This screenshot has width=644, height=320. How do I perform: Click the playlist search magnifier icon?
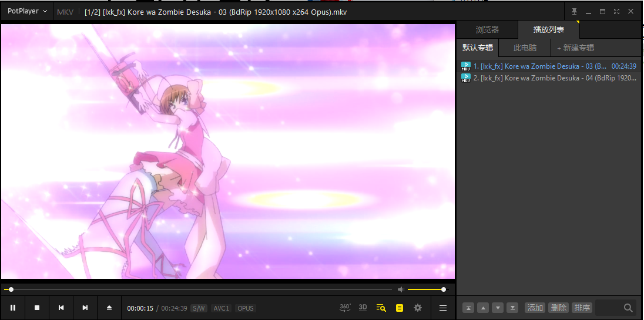628,308
